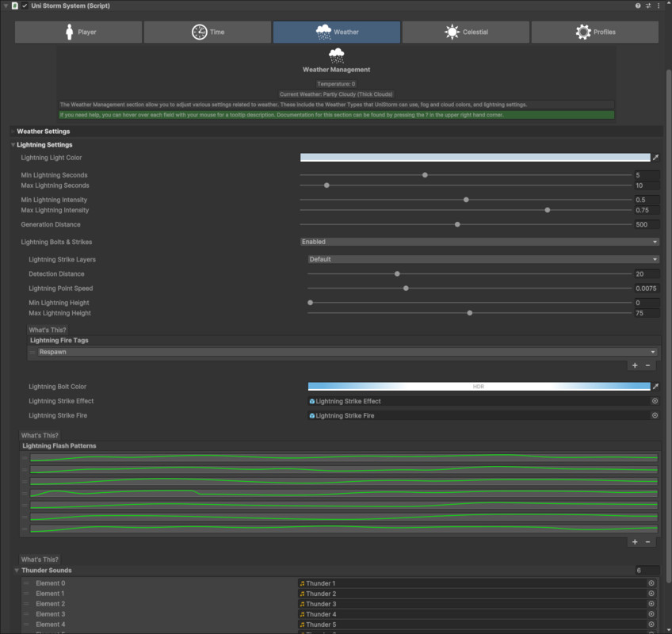This screenshot has height=634, width=672.
Task: Select the Weather tab
Action: [337, 32]
